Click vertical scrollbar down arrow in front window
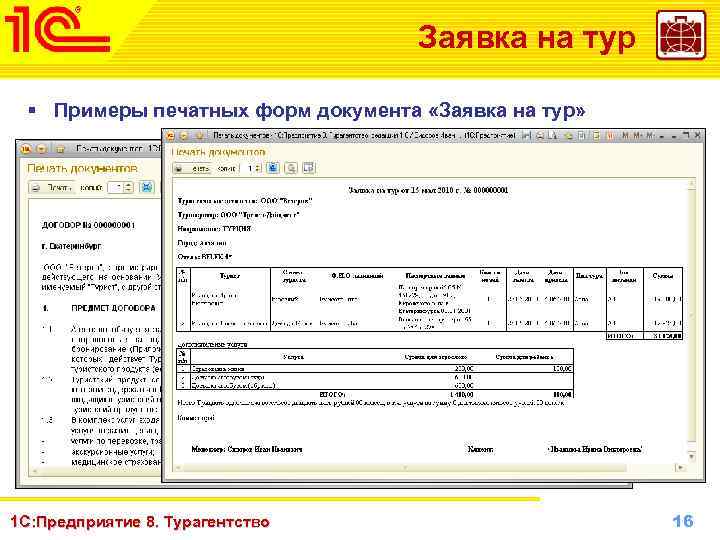The width and height of the screenshot is (720, 540). tap(692, 456)
